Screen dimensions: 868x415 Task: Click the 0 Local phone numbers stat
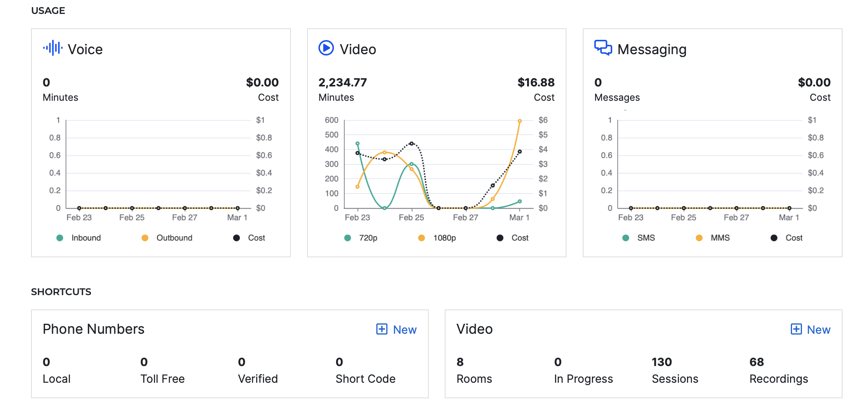(x=56, y=370)
